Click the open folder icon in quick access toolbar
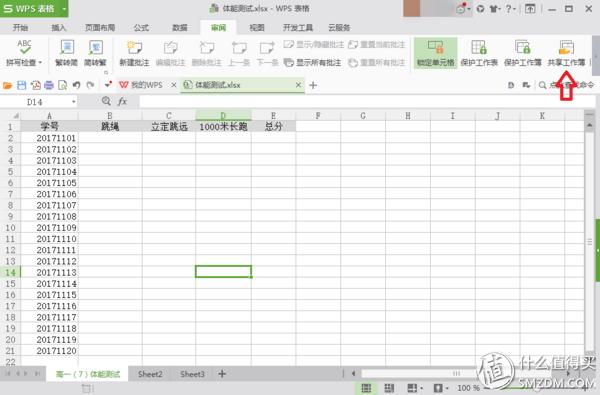The image size is (600, 395). point(8,85)
